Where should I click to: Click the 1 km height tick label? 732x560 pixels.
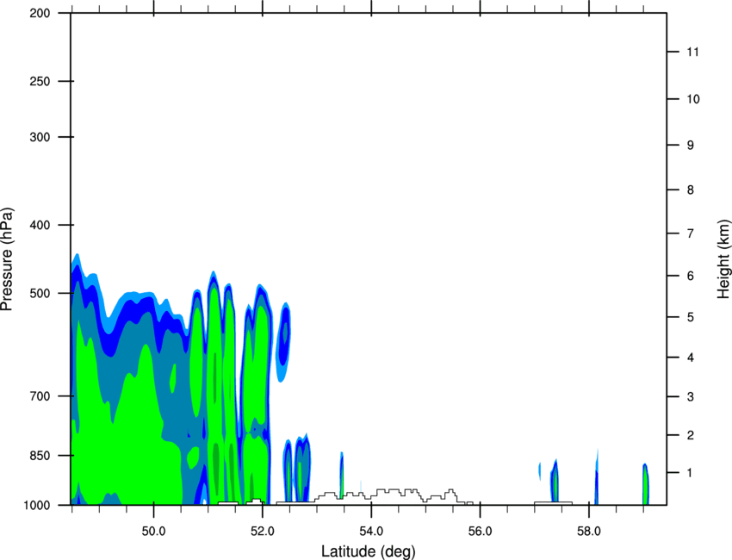tap(691, 473)
